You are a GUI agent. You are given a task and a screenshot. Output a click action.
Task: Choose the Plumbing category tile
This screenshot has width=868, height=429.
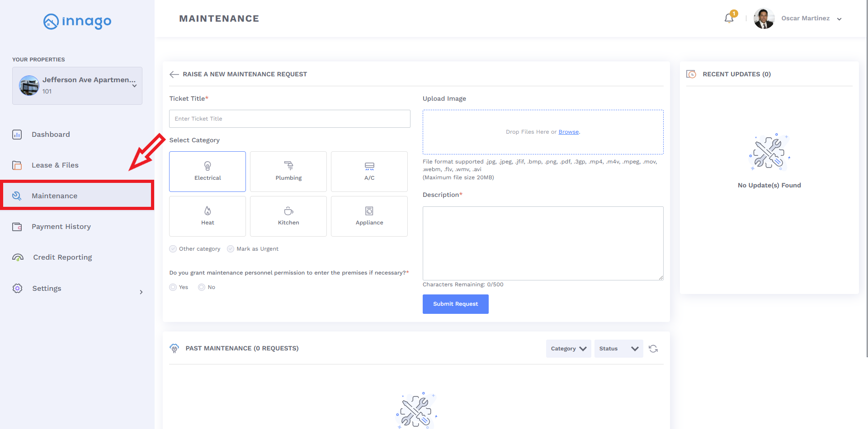click(x=288, y=172)
